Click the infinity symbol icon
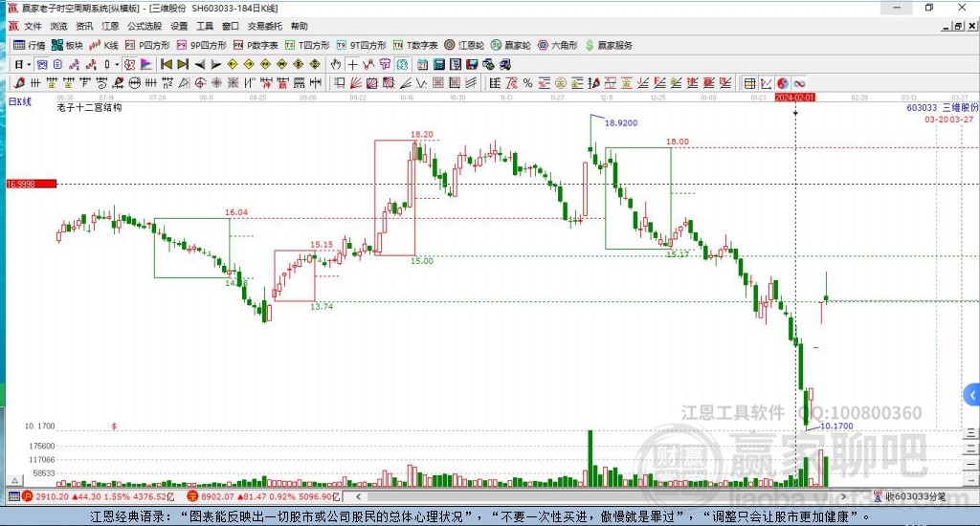980x526 pixels. click(x=799, y=83)
